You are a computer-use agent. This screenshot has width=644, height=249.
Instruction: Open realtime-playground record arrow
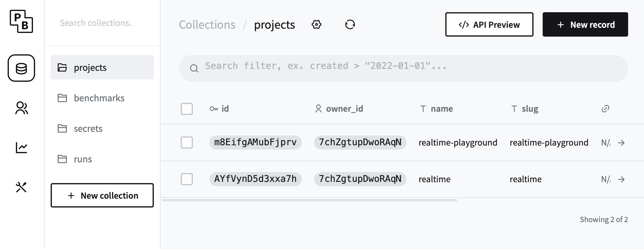pos(621,143)
